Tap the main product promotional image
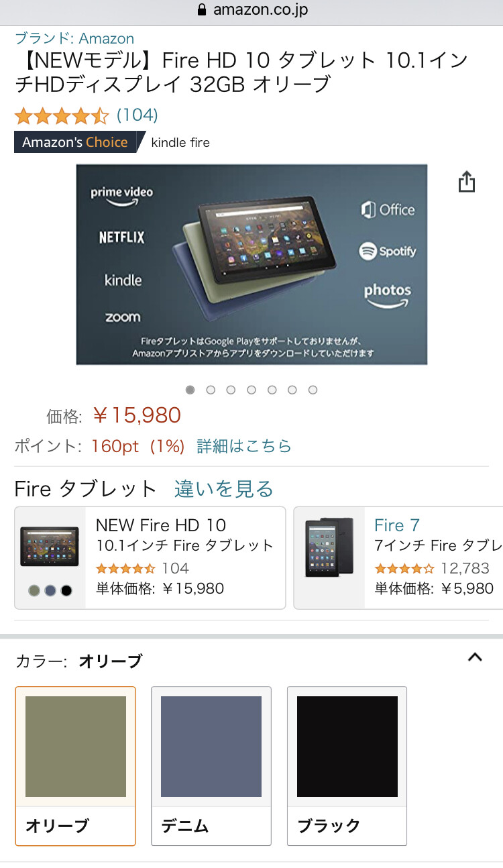The image size is (503, 868). 251,264
